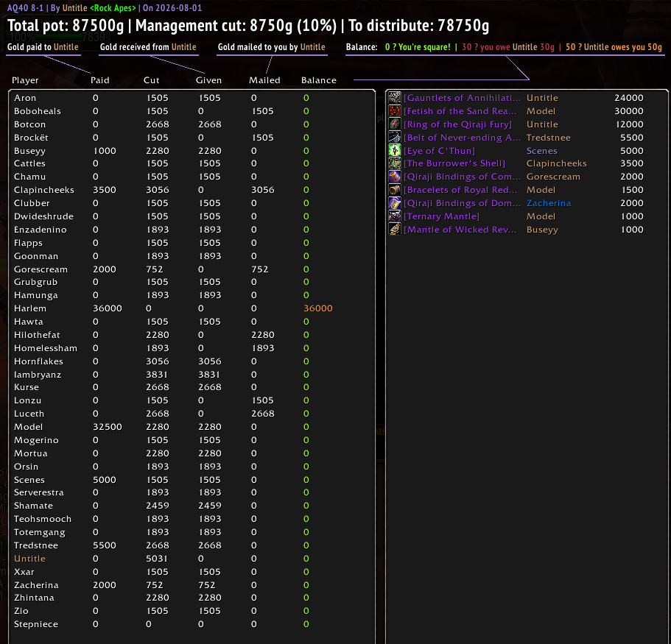
Task: Open the [Eye of C'Thun] item link
Action: 439,151
